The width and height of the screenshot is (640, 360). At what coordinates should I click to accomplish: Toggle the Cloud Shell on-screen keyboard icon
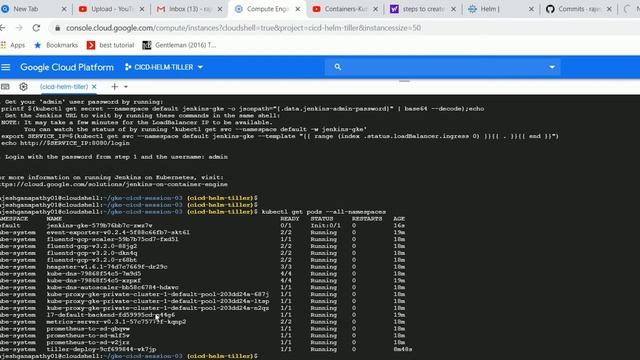5,87
